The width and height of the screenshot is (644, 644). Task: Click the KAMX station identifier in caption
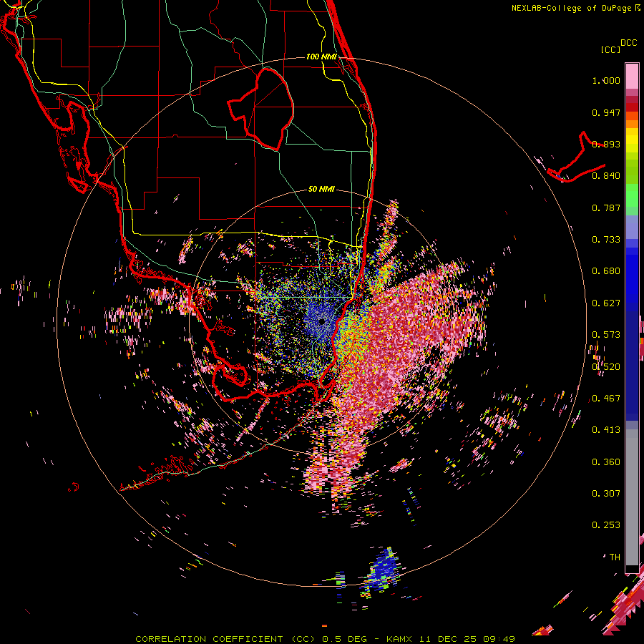point(400,639)
